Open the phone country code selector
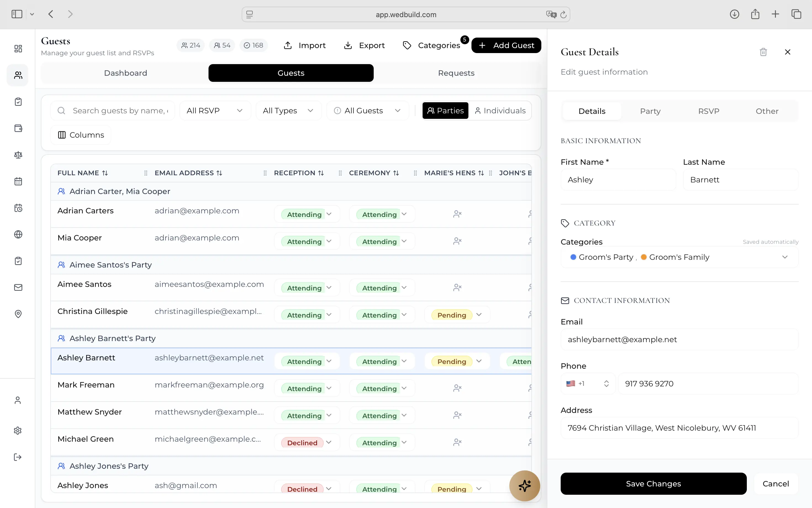The image size is (812, 508). click(588, 383)
